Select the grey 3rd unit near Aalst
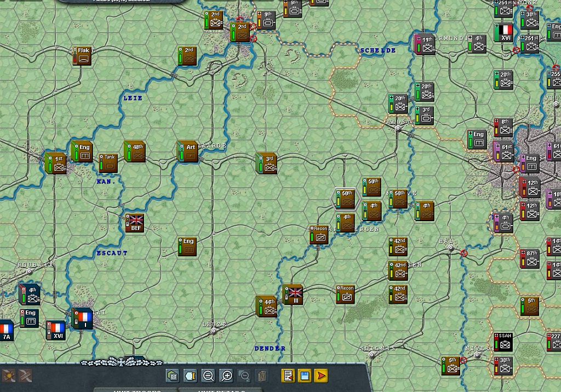This screenshot has height=392, width=561. coord(425,116)
